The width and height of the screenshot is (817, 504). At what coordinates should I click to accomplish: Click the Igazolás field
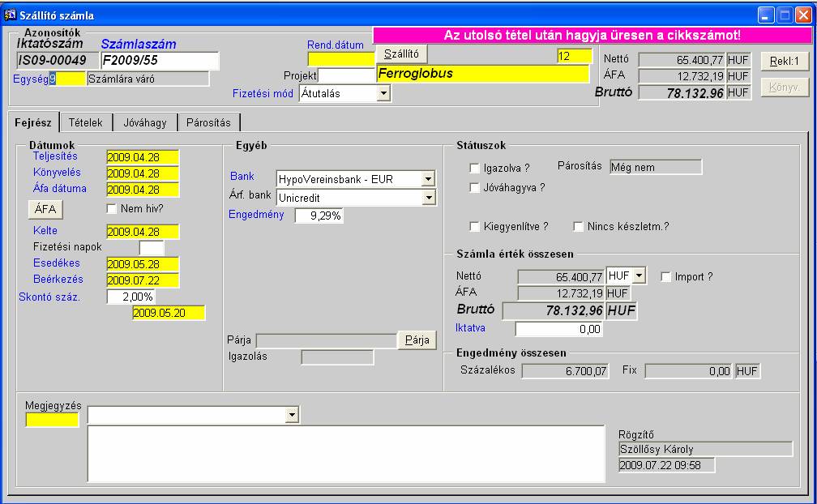coord(338,357)
